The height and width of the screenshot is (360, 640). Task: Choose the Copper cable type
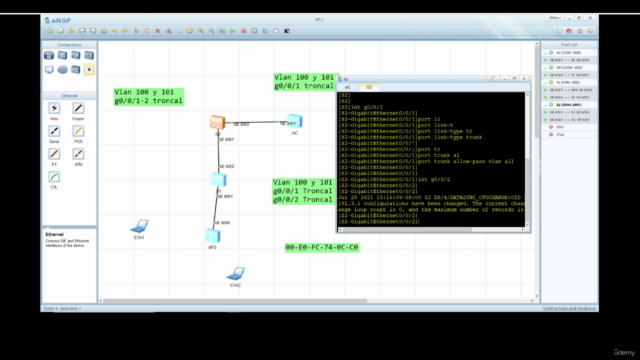78,108
